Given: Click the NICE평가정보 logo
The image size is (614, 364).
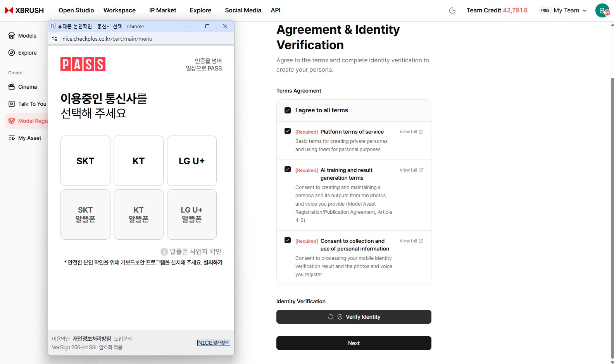Looking at the screenshot, I should click(x=214, y=343).
